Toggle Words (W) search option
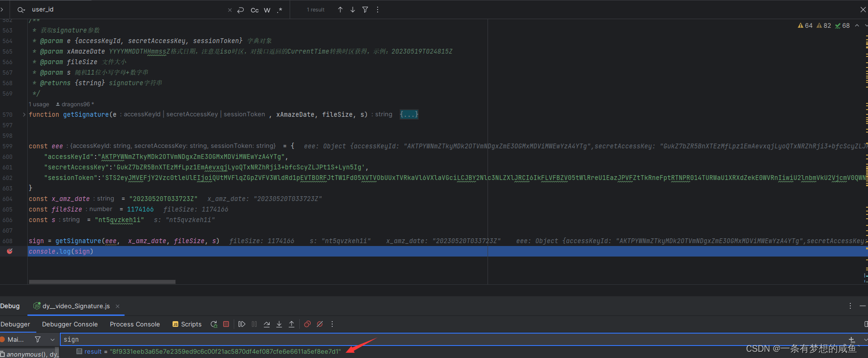Image resolution: width=868 pixels, height=358 pixels. click(x=267, y=10)
